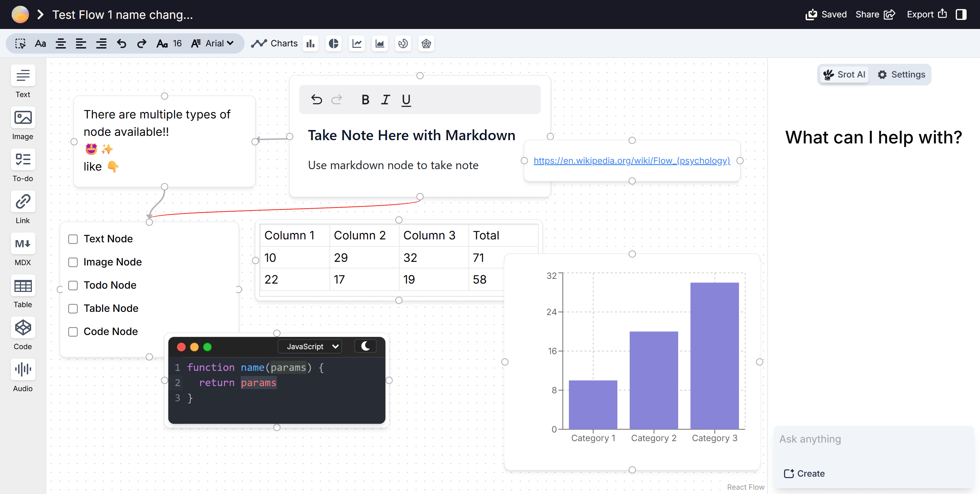This screenshot has height=494, width=980.
Task: Insert a pie chart
Action: pyautogui.click(x=334, y=43)
